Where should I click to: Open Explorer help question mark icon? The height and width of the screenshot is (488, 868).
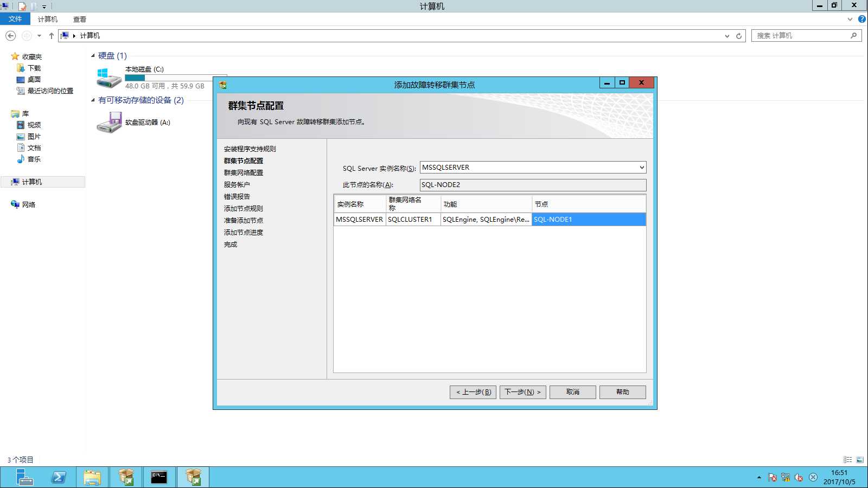pos(862,19)
